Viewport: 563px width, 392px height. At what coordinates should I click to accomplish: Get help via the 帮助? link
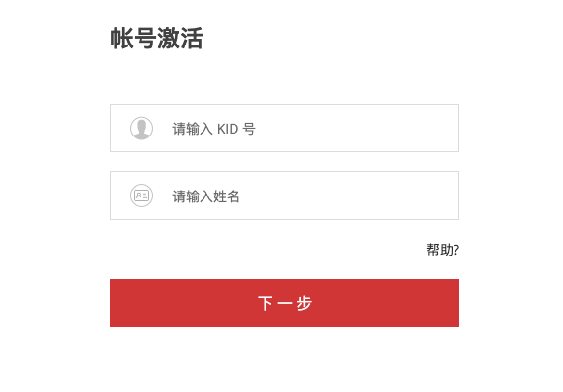pyautogui.click(x=443, y=250)
